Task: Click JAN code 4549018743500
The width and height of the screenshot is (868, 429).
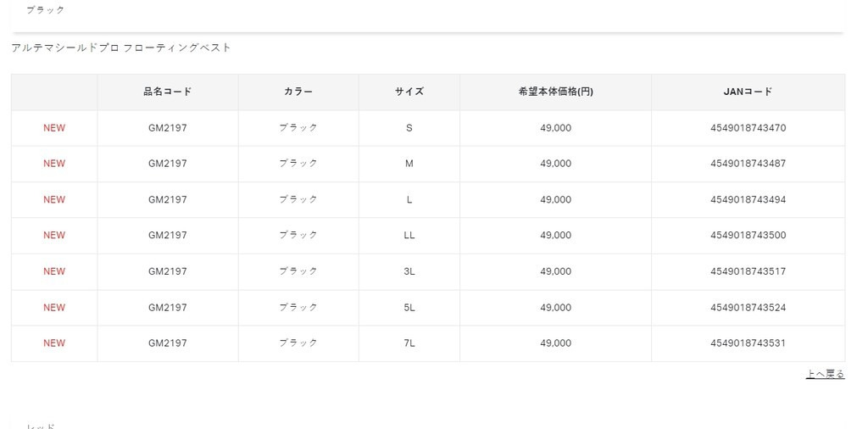Action: [x=748, y=236]
